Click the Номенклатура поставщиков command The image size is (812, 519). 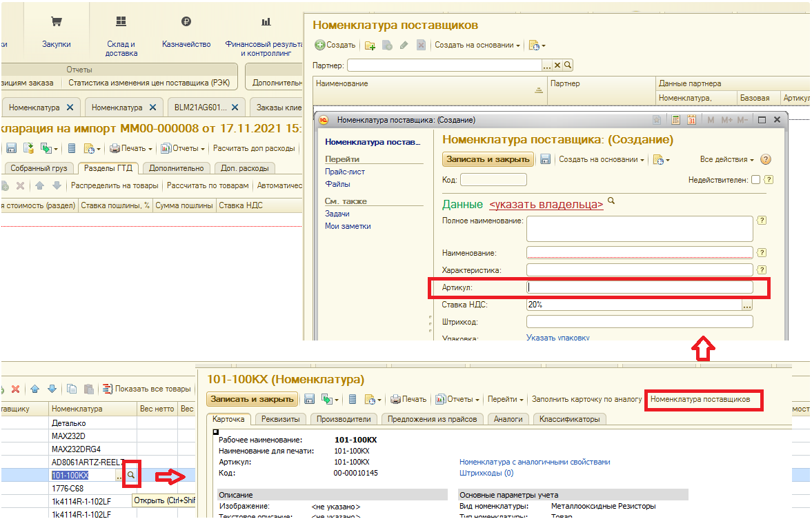(x=700, y=400)
